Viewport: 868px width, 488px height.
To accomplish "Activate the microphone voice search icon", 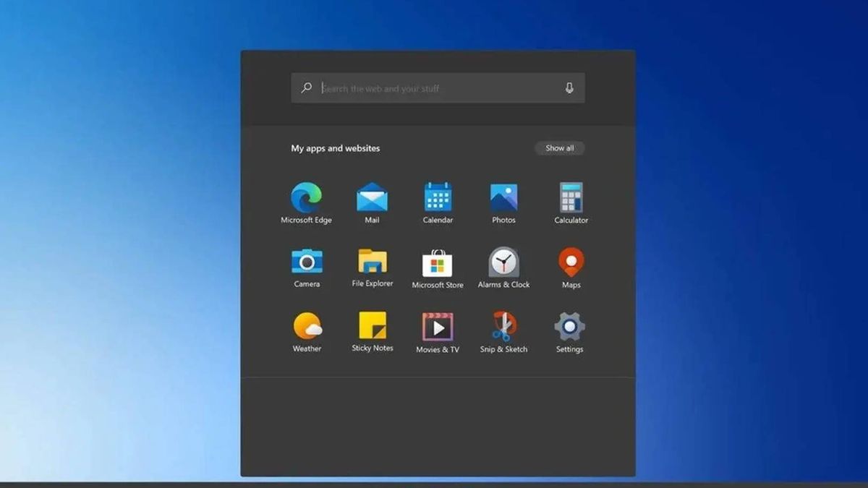I will pyautogui.click(x=569, y=88).
